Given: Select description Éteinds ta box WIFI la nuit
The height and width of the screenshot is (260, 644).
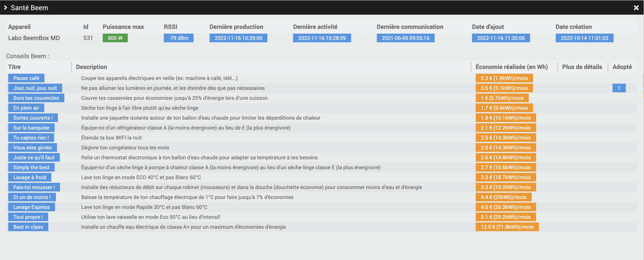Looking at the screenshot, I should point(111,138).
